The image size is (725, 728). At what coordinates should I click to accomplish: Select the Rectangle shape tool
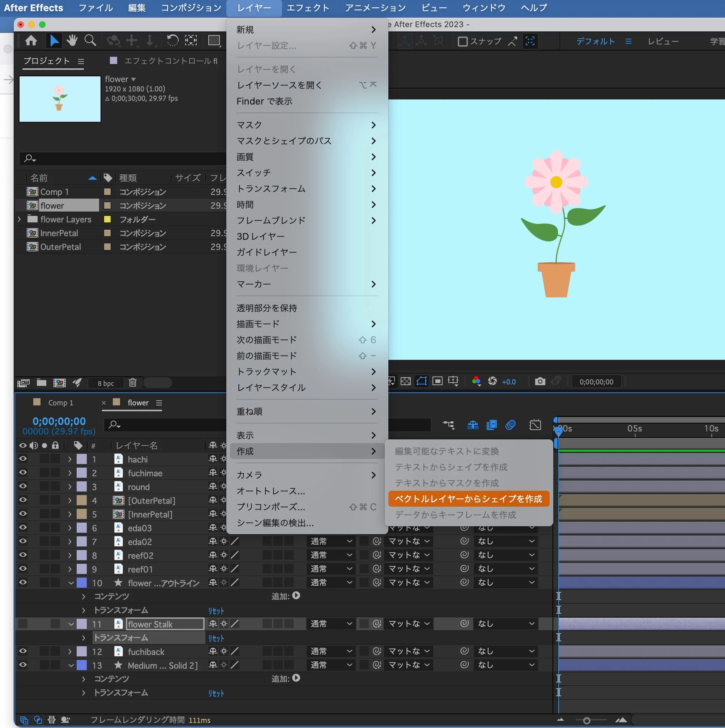[214, 40]
